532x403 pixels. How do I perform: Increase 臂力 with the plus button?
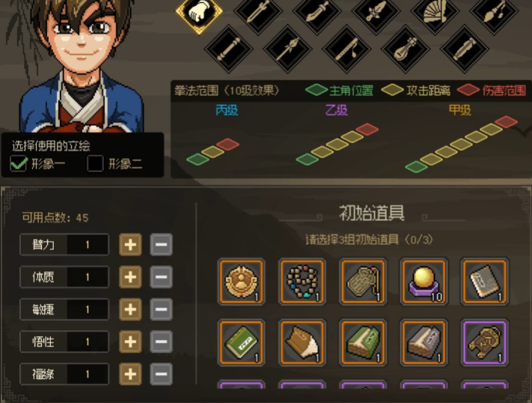[130, 244]
